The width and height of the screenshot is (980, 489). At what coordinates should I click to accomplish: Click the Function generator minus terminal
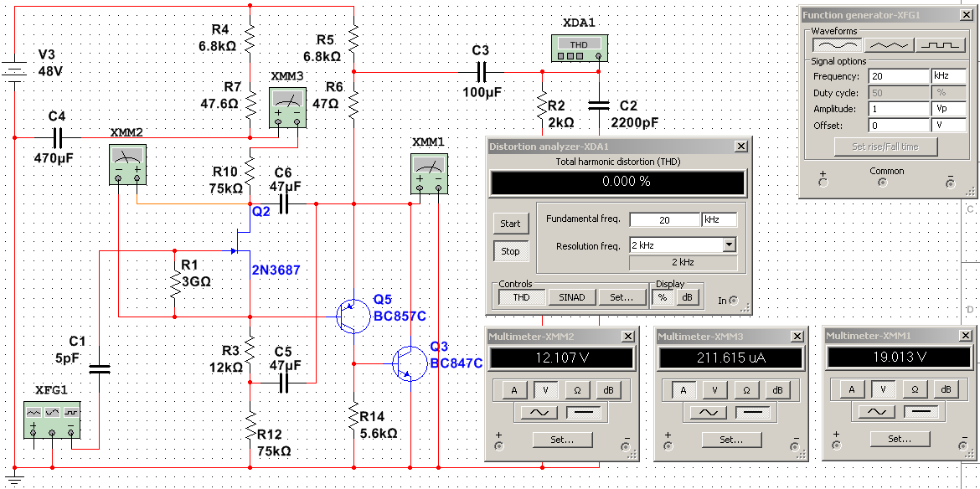pos(951,183)
